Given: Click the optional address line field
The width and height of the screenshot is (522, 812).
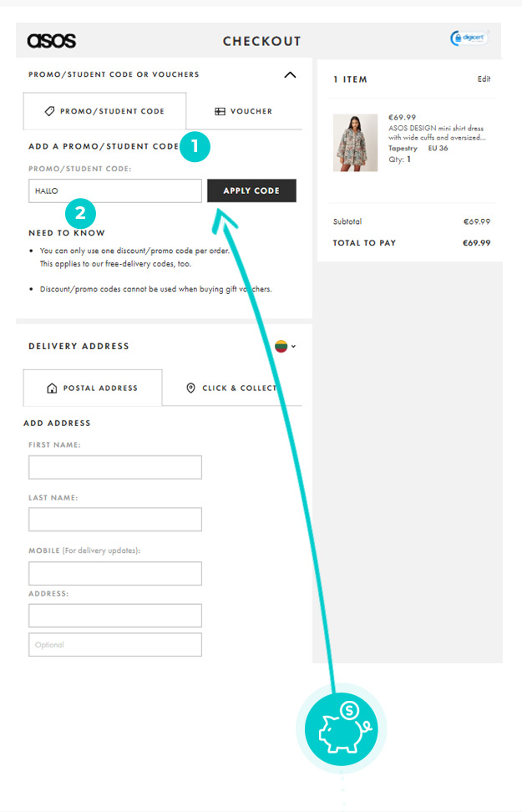Looking at the screenshot, I should coord(115,644).
